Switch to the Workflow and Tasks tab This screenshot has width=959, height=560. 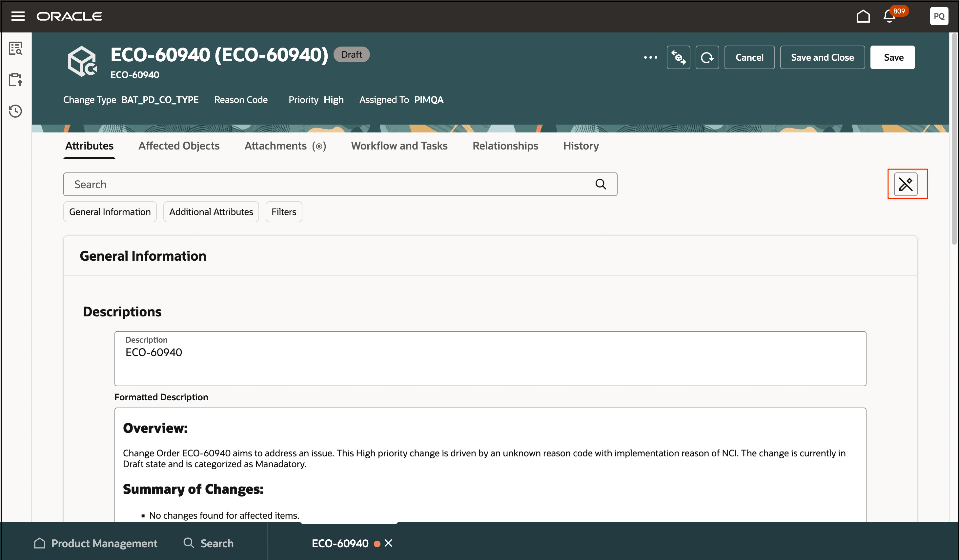pyautogui.click(x=399, y=146)
